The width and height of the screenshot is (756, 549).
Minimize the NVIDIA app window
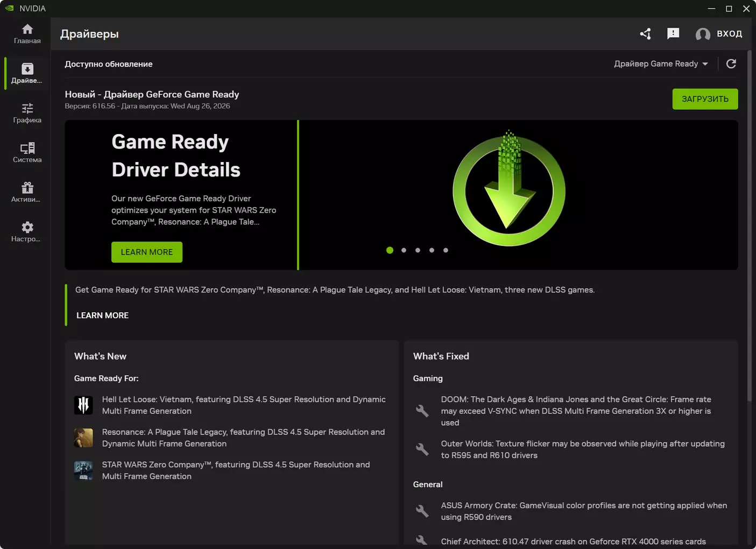pyautogui.click(x=711, y=9)
